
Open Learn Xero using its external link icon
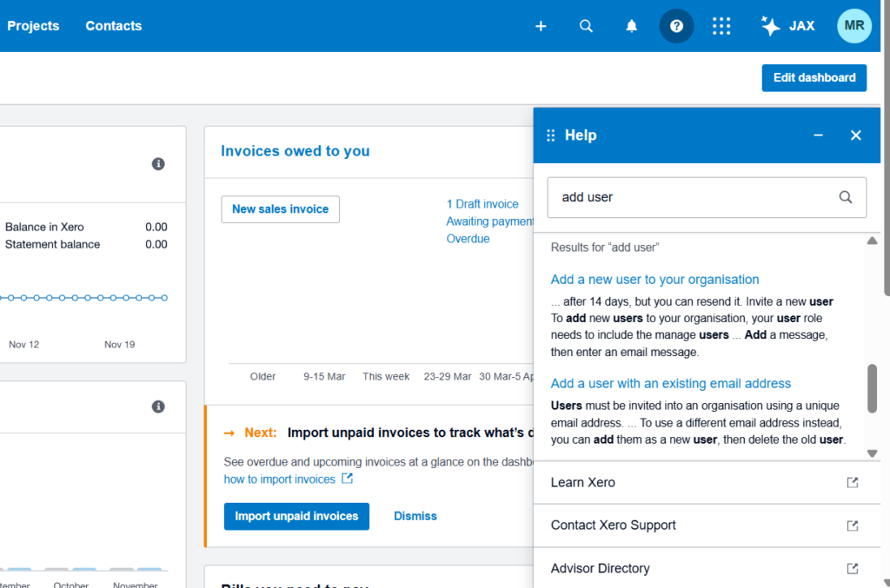coord(853,482)
